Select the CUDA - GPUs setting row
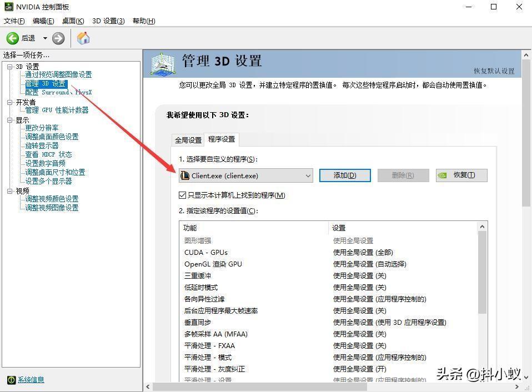The image size is (532, 392). 328,252
